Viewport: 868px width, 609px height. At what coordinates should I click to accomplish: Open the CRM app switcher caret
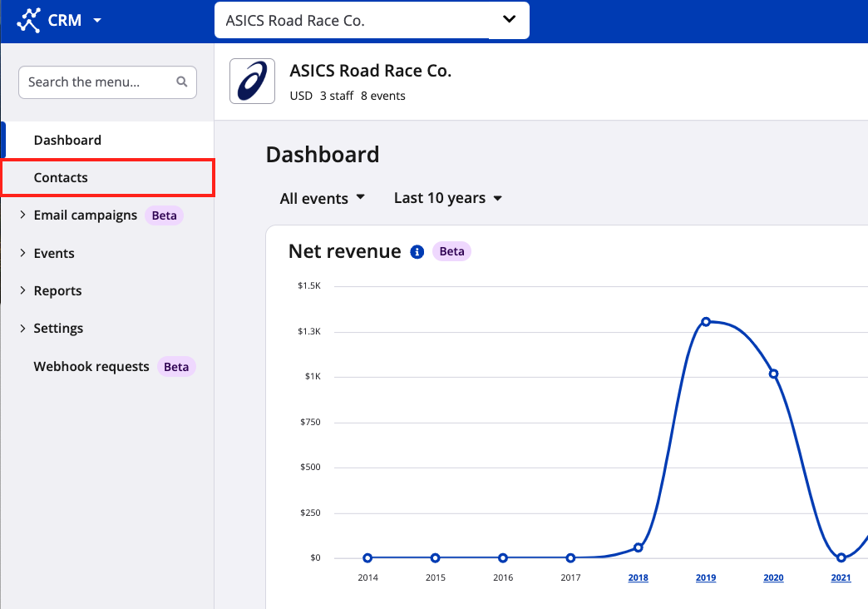pos(97,20)
